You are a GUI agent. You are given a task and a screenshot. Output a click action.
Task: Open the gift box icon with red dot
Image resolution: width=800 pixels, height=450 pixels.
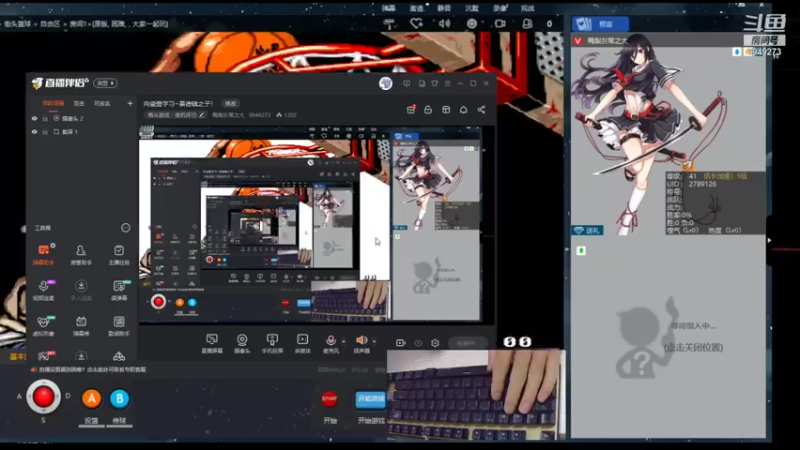(x=411, y=110)
